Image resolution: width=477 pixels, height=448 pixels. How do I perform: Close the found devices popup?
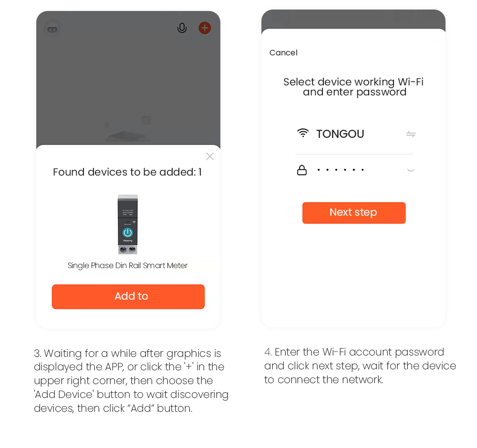pos(210,156)
